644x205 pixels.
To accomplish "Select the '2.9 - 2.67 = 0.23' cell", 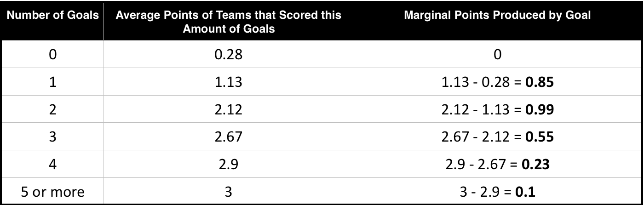I will point(497,164).
